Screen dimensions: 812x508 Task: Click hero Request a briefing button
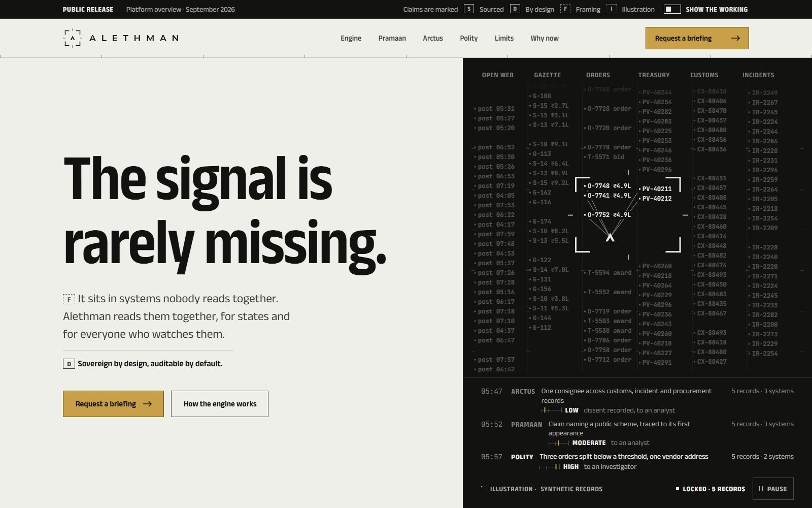coord(113,404)
